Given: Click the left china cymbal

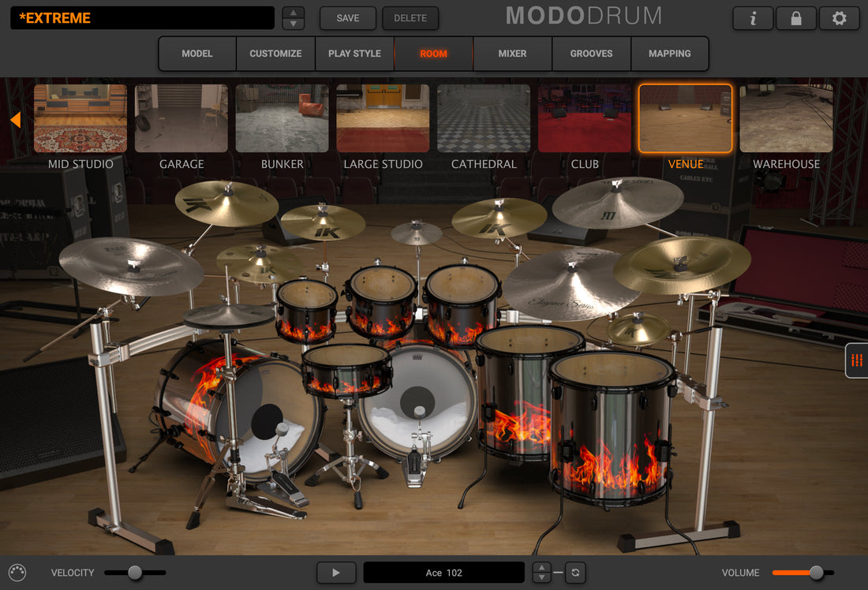Looking at the screenshot, I should pyautogui.click(x=131, y=267).
